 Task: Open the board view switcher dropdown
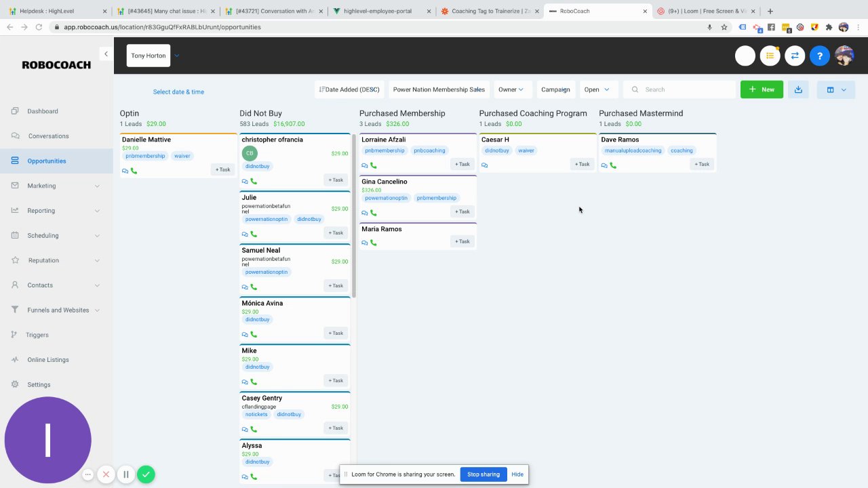click(836, 89)
